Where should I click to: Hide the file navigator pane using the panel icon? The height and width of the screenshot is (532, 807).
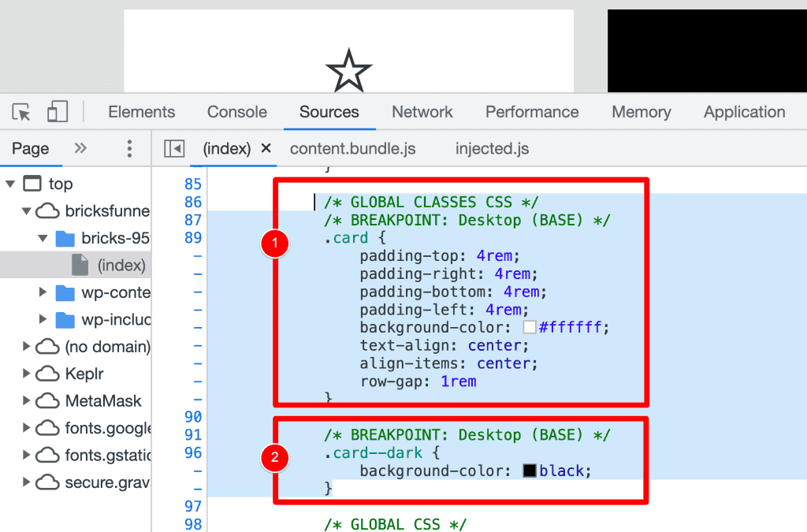(x=174, y=148)
